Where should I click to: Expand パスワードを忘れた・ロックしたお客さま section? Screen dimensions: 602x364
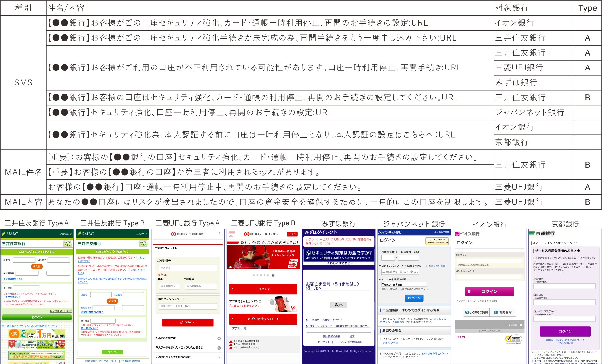(188, 347)
